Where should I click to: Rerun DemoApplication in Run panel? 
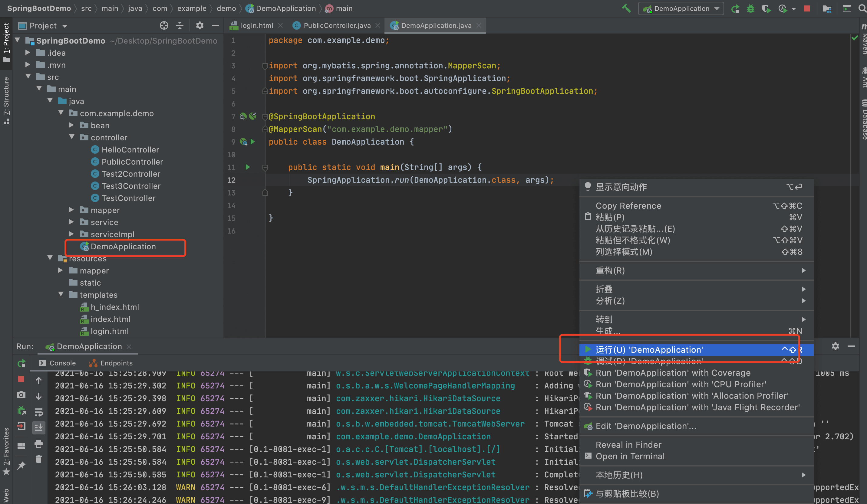[x=21, y=363]
